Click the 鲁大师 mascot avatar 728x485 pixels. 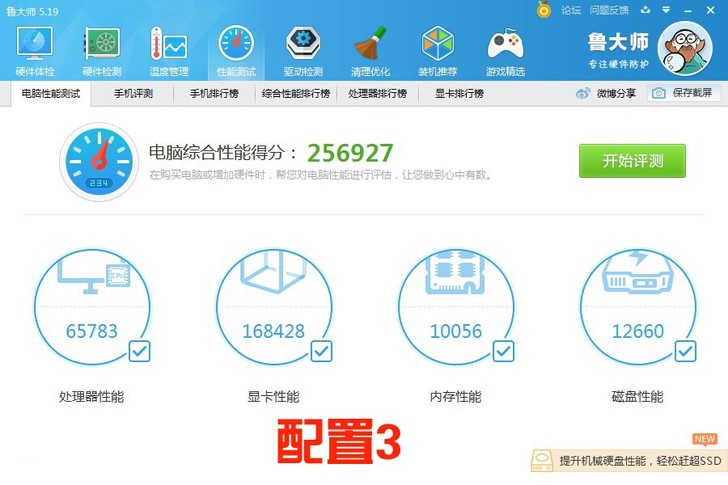(685, 48)
